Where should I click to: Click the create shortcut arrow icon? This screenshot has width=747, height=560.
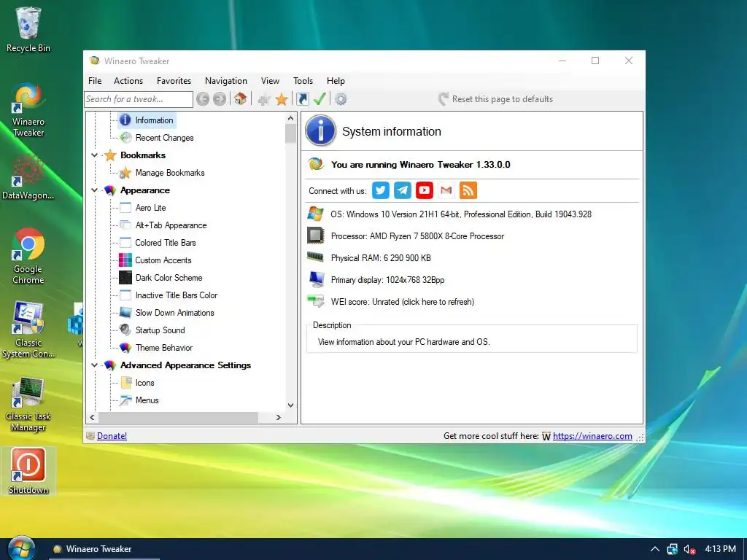pos(303,99)
